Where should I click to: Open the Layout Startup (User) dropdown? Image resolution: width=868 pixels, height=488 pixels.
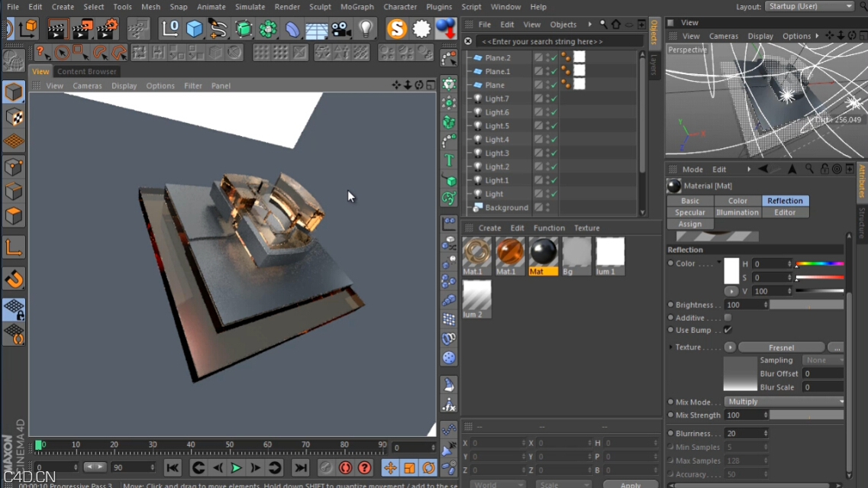click(x=809, y=6)
